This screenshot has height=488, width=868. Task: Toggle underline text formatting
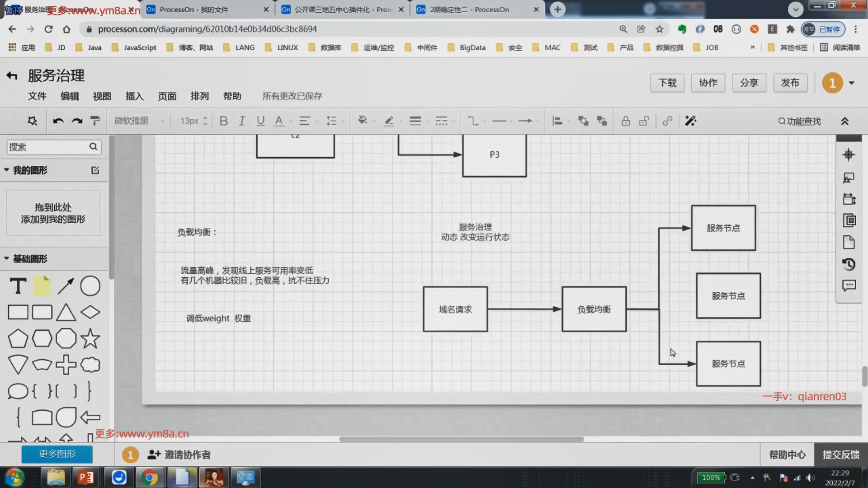[260, 121]
